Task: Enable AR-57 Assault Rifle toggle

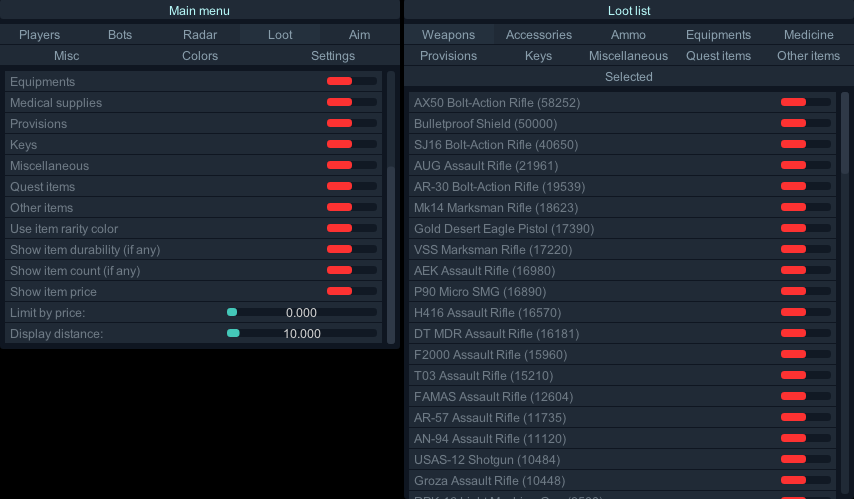Action: pos(806,417)
